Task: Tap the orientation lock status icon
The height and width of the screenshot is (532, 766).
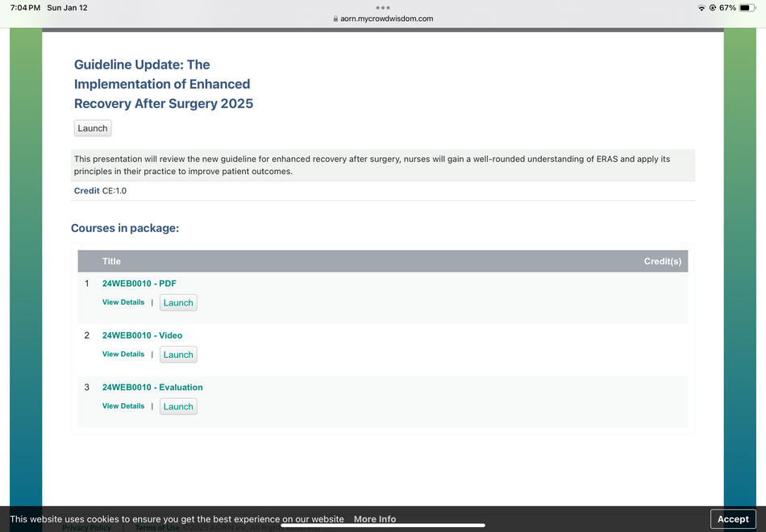Action: click(713, 8)
